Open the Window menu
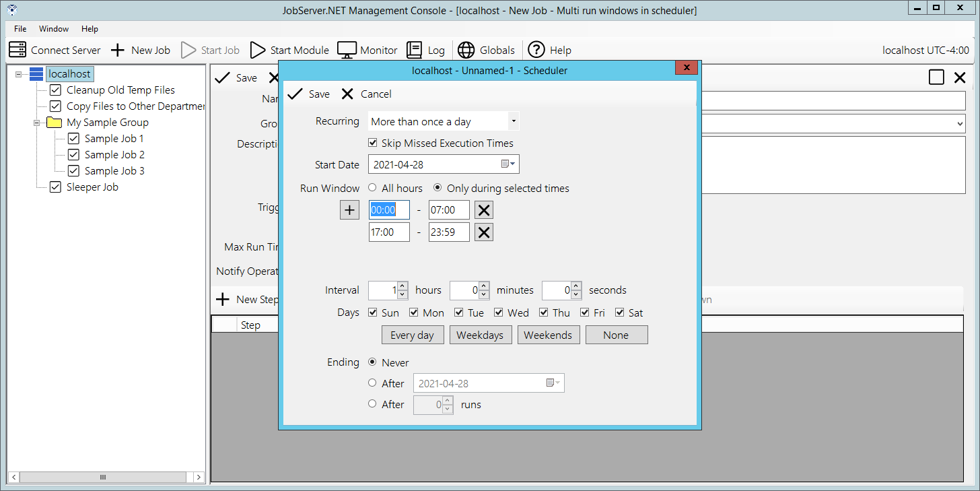The image size is (980, 491). [53, 29]
